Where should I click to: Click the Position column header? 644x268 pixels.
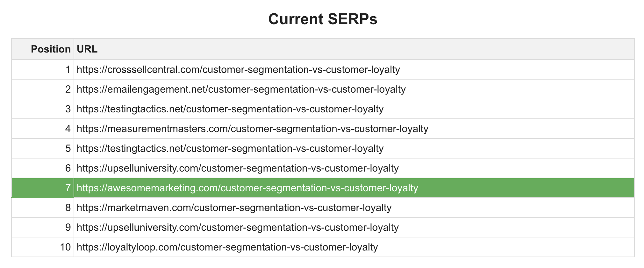[x=51, y=49]
